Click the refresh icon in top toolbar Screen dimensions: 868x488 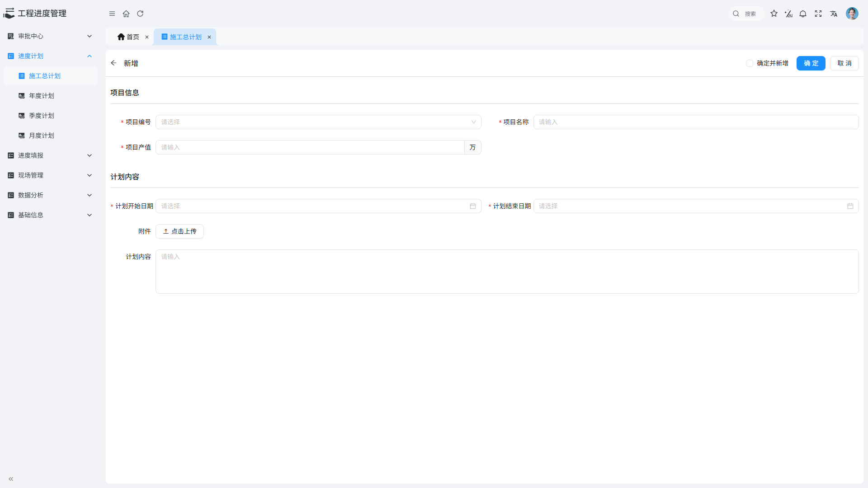point(140,14)
